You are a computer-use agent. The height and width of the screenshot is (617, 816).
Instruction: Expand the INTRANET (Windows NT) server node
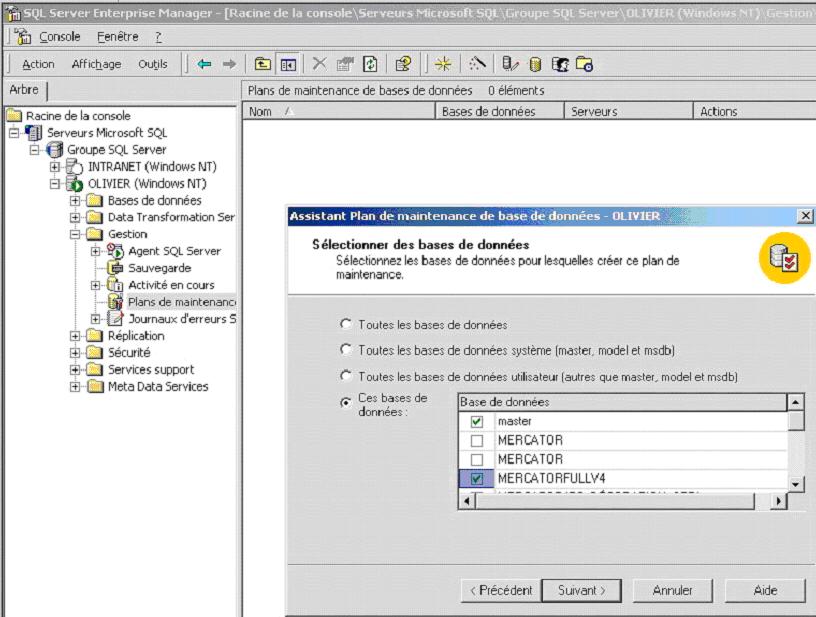tap(55, 167)
